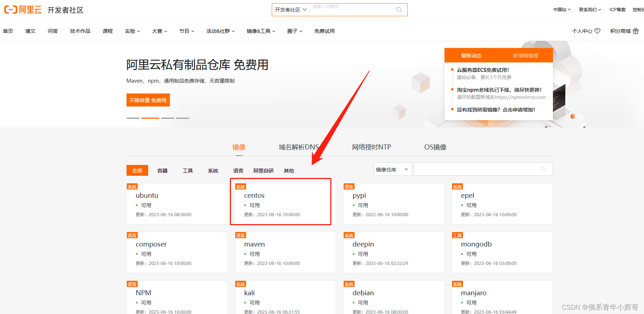Open the 镜像仓库 filter dropdown
This screenshot has height=314, width=644.
point(393,169)
